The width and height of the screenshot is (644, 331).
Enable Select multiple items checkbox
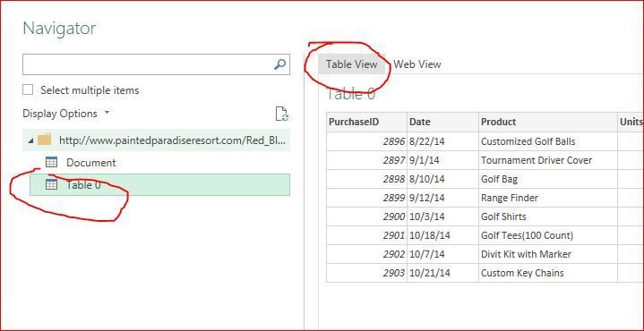coord(28,89)
